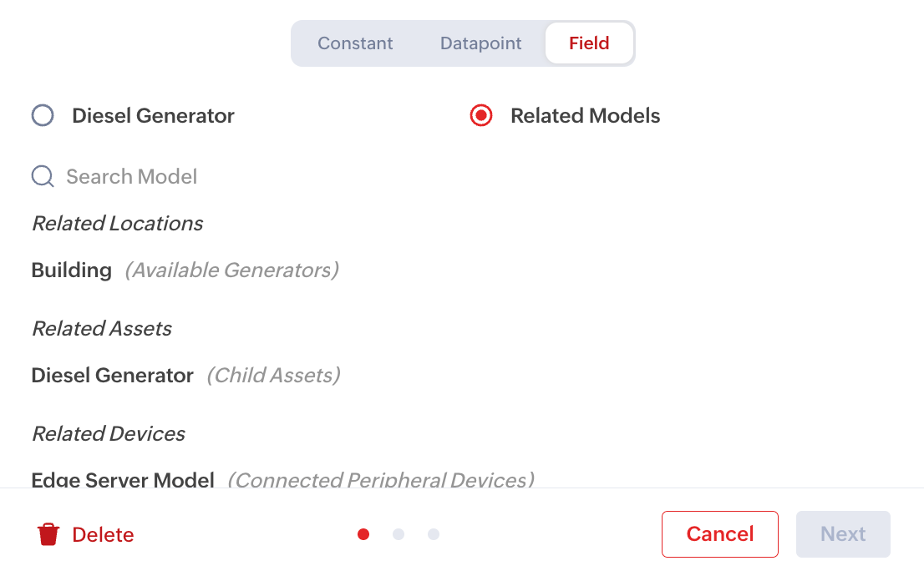This screenshot has height=576, width=924.
Task: Choose Edge Server Model under Related Devices
Action: click(x=123, y=479)
